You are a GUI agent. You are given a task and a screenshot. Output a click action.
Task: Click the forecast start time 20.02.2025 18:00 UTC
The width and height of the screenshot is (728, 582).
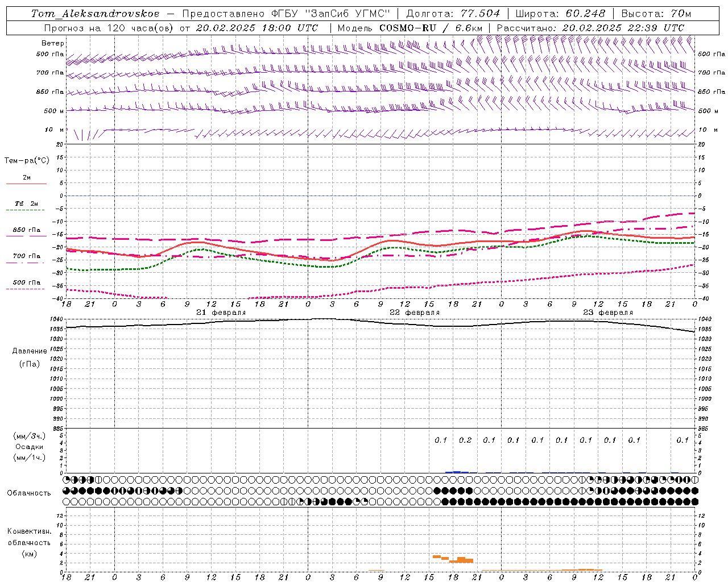(257, 28)
